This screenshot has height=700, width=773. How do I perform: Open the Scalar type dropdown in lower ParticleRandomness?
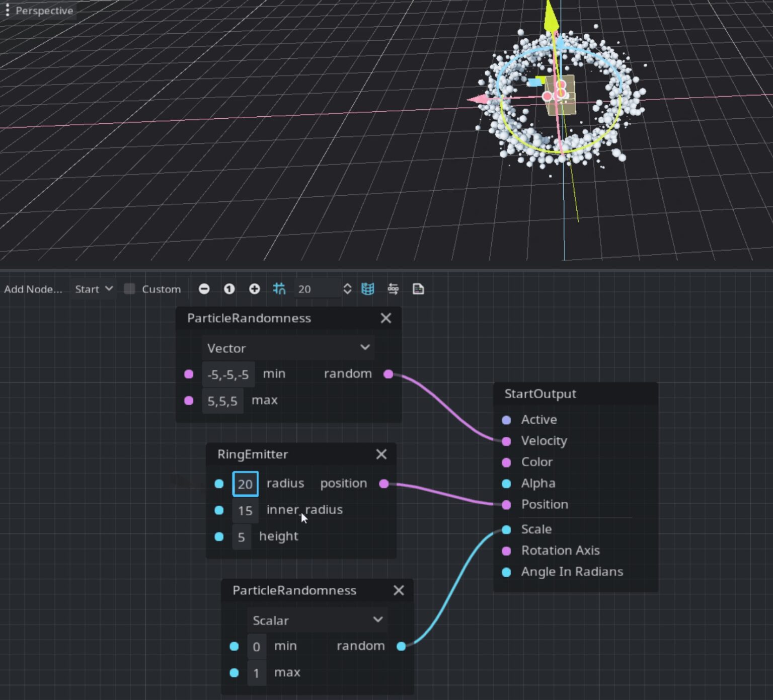point(317,620)
